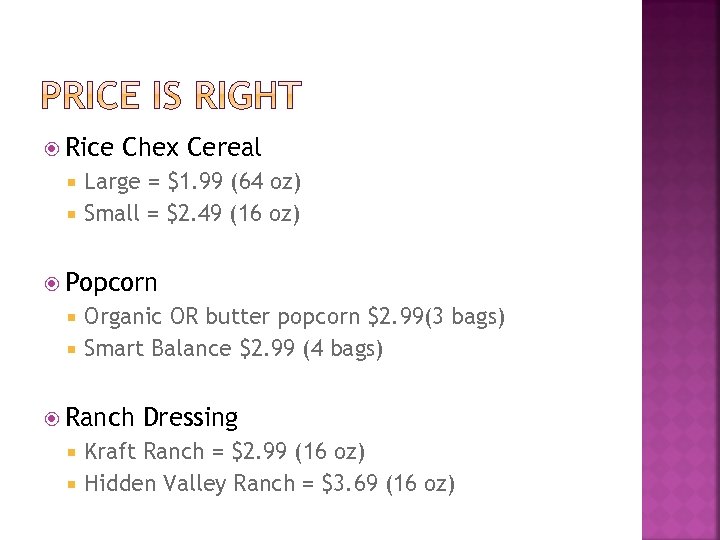Click the square bullet before Large = $1.99
Image resolution: width=720 pixels, height=540 pixels.
coord(73,182)
